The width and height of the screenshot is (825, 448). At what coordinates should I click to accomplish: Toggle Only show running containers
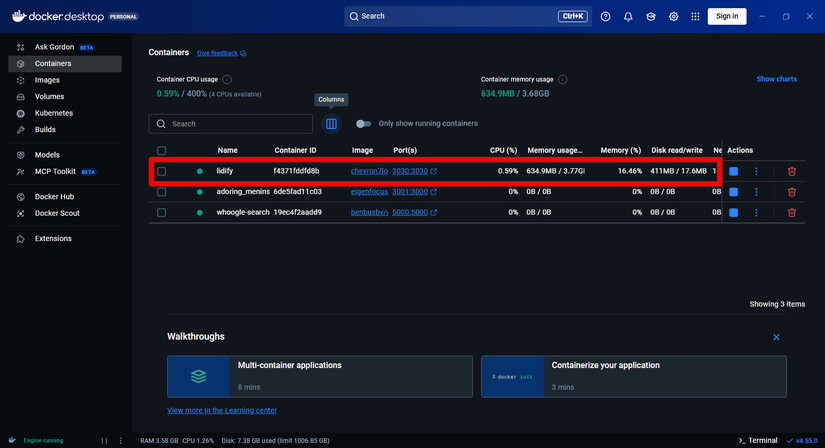pyautogui.click(x=363, y=124)
